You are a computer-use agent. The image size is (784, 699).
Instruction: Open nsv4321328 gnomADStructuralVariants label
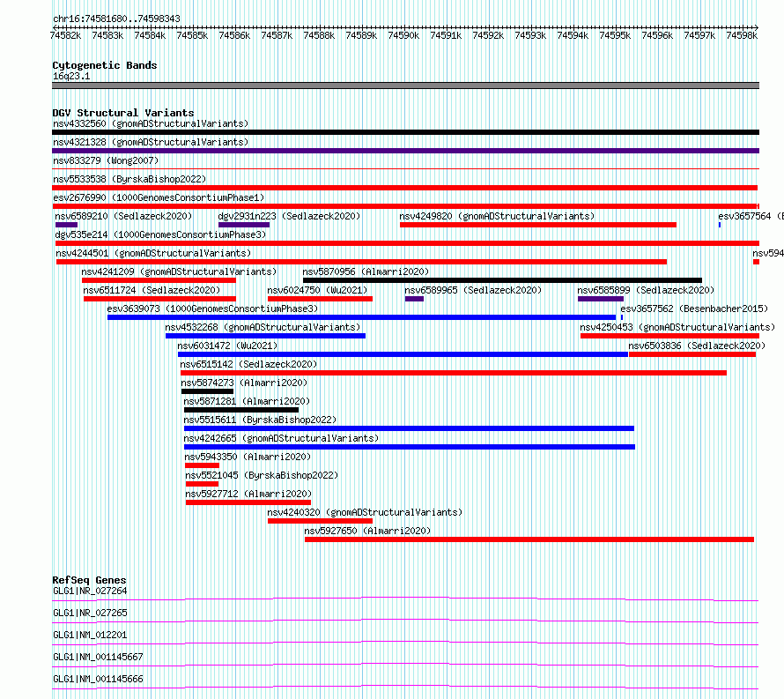pos(151,142)
